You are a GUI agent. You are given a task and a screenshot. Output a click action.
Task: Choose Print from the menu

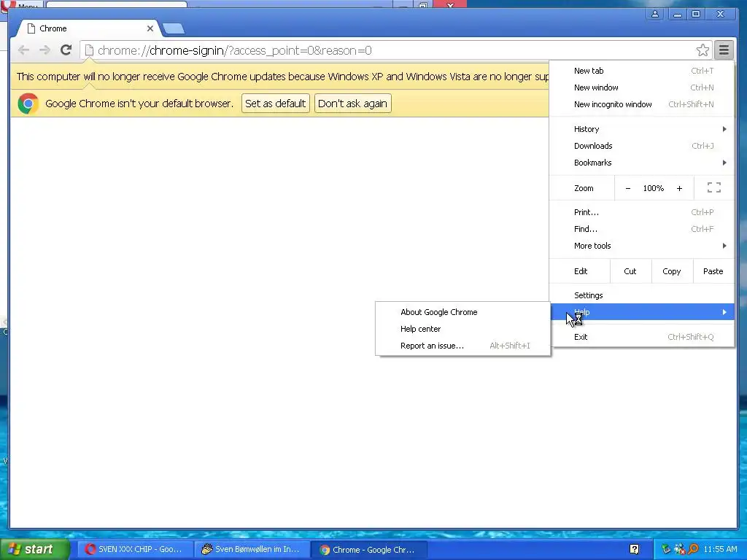click(x=642, y=212)
